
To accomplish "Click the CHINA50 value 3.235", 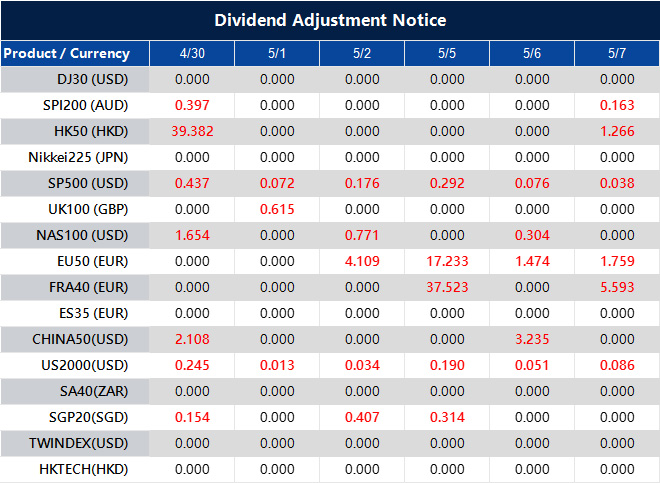I will point(532,339).
